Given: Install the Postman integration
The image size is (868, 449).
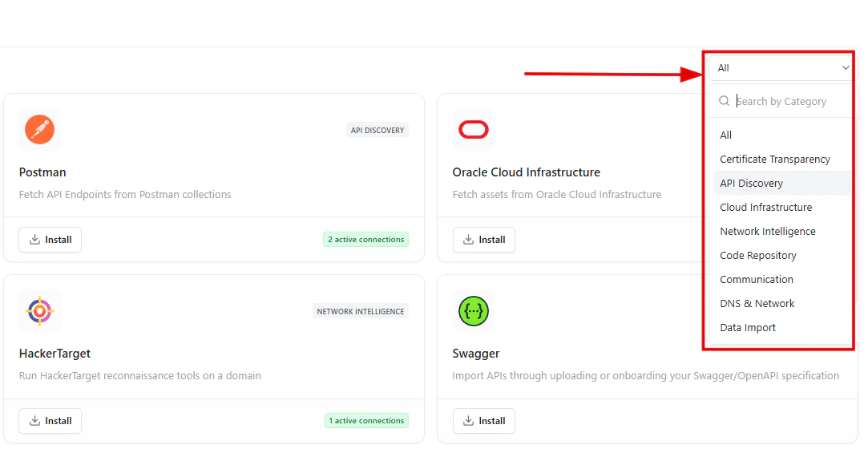Looking at the screenshot, I should point(50,240).
